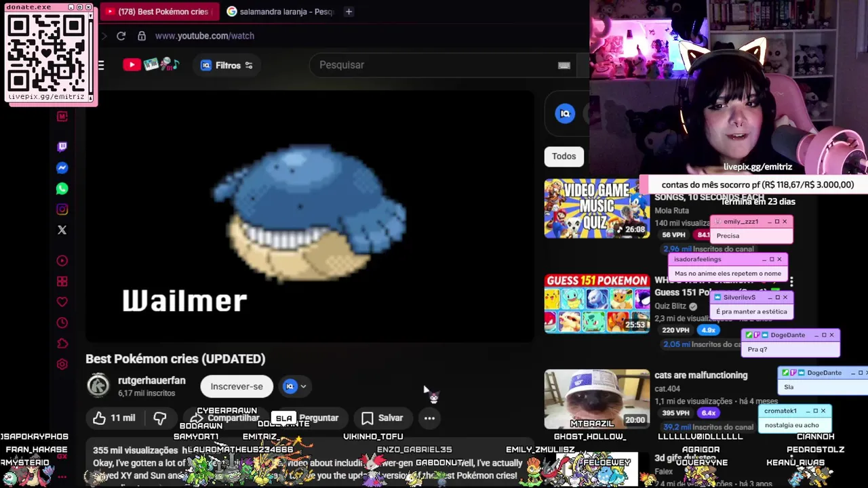Click the rutgerhauerfan channel avatar
Image resolution: width=868 pixels, height=488 pixels.
[x=98, y=386]
